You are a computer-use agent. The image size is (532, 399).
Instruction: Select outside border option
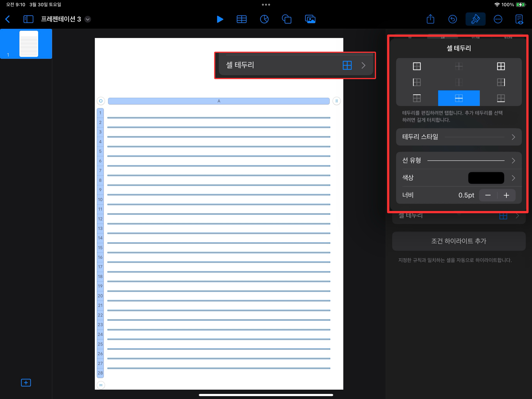(x=417, y=66)
